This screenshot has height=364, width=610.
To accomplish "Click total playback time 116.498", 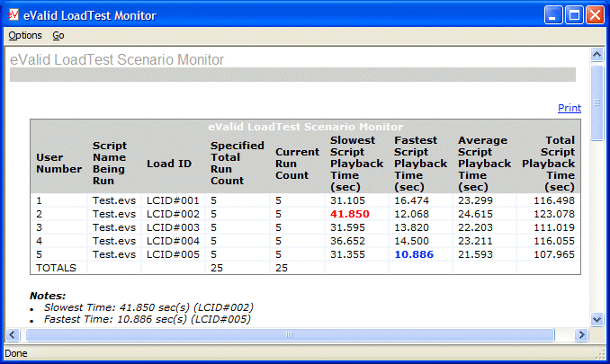I will pyautogui.click(x=554, y=200).
